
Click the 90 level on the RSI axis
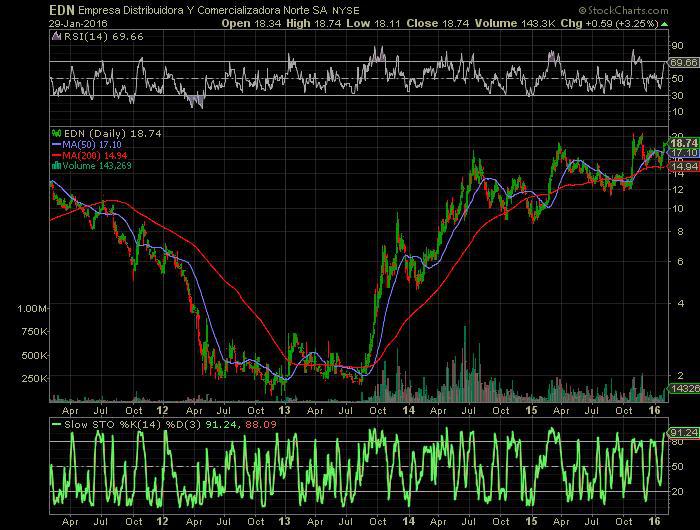point(677,46)
